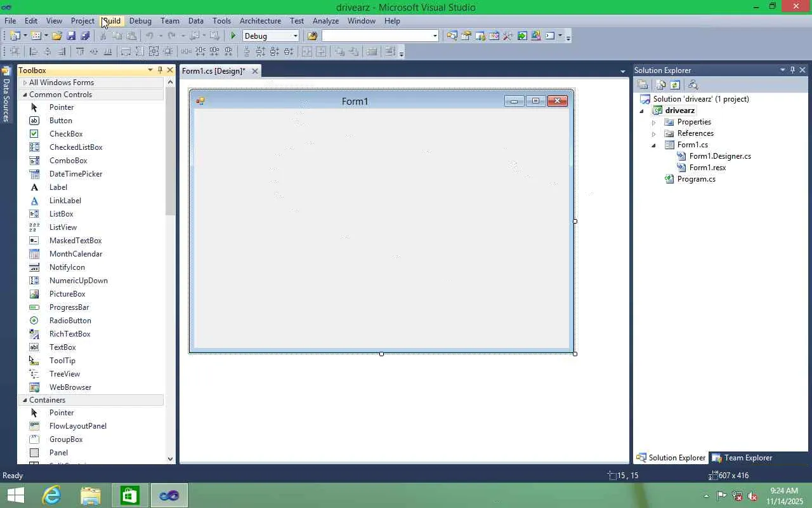Open the Solution Explorer window position dropdown

(x=783, y=70)
